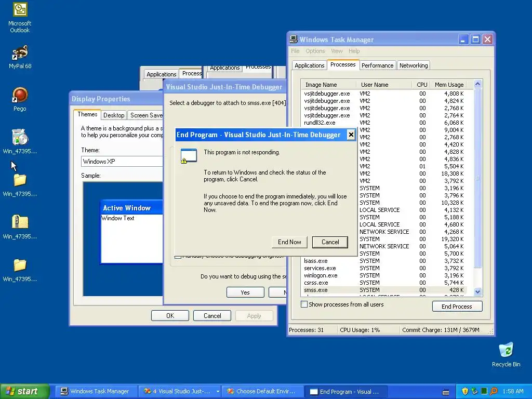Switch to Windows Task Manager taskbar button
The image size is (532, 399).
point(96,391)
